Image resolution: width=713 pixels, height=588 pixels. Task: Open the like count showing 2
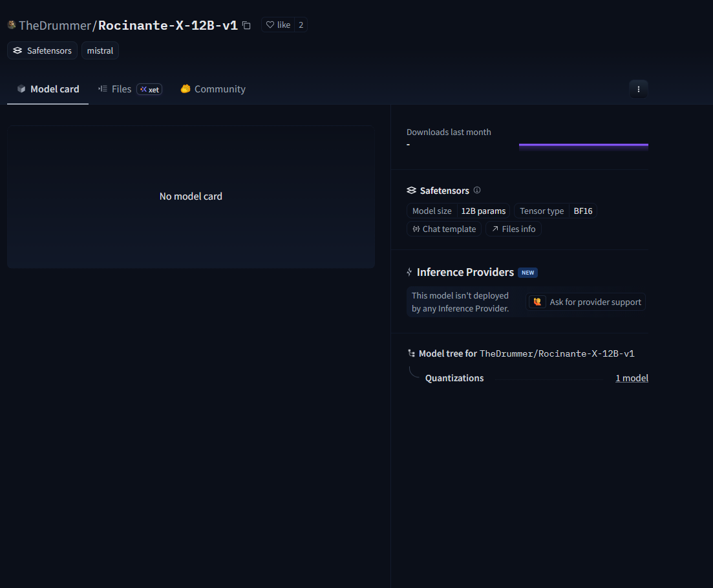tap(301, 25)
